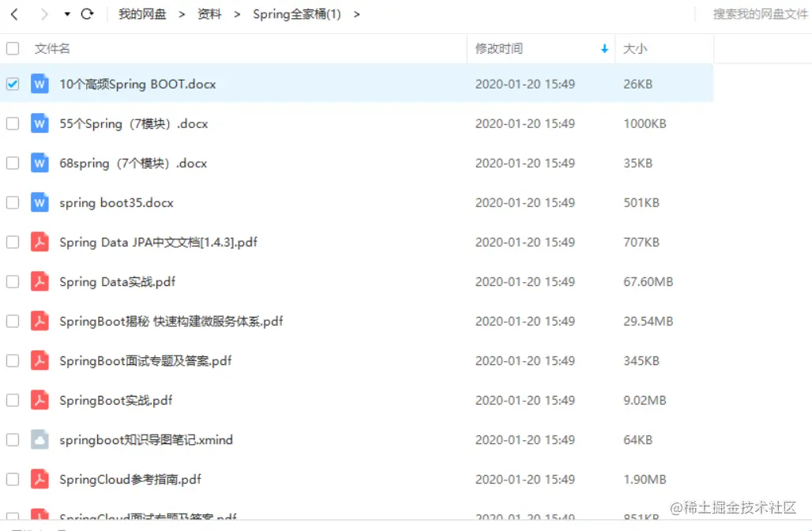This screenshot has width=812, height=531.
Task: Check the checkbox for 55个Spring（7模块）.docx
Action: (x=12, y=123)
